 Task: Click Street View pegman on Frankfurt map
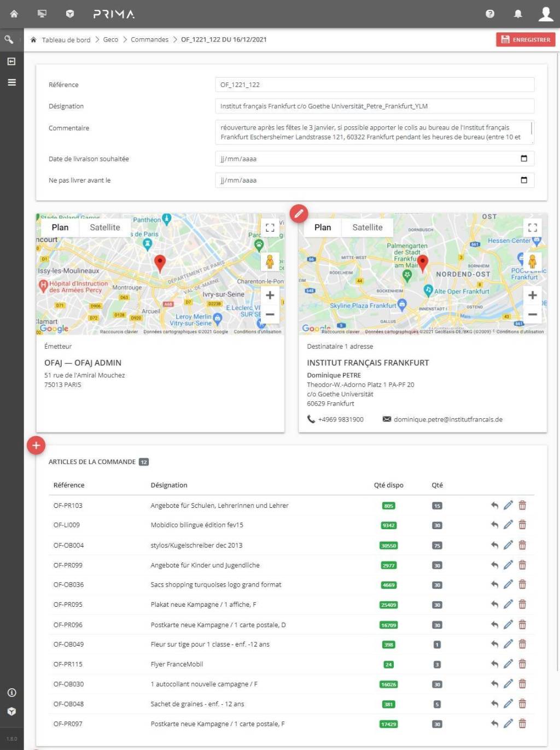pyautogui.click(x=532, y=261)
